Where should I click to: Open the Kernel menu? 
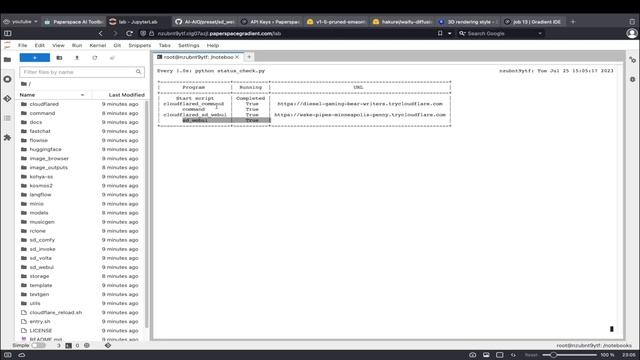[98, 45]
